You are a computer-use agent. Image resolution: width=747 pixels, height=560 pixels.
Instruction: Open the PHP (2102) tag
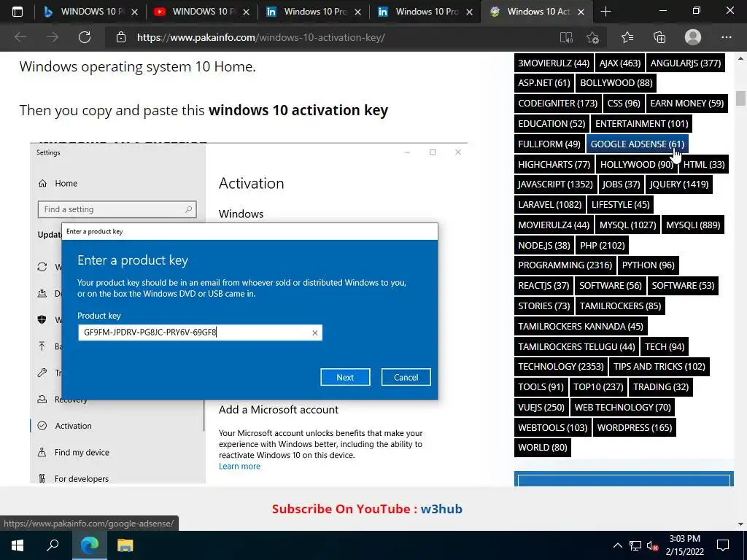pos(602,245)
